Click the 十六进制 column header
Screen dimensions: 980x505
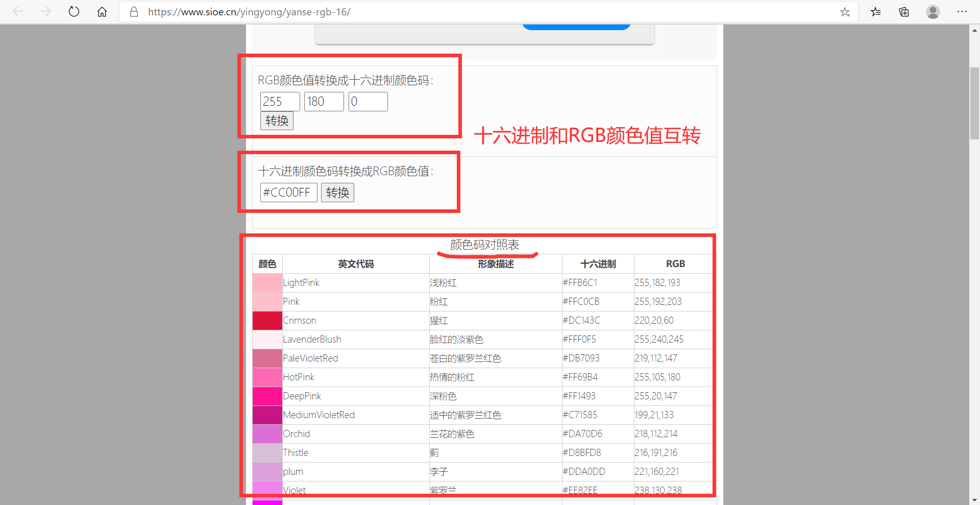[598, 264]
